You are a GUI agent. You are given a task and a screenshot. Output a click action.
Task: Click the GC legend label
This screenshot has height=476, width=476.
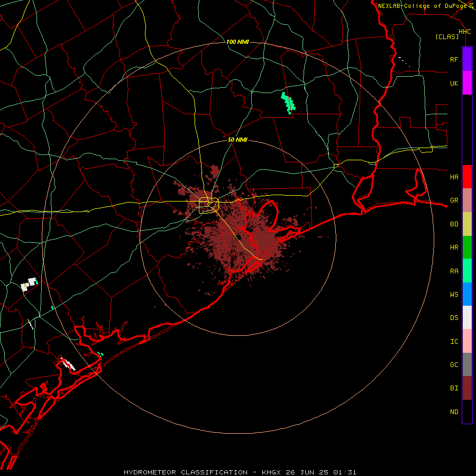(x=454, y=365)
